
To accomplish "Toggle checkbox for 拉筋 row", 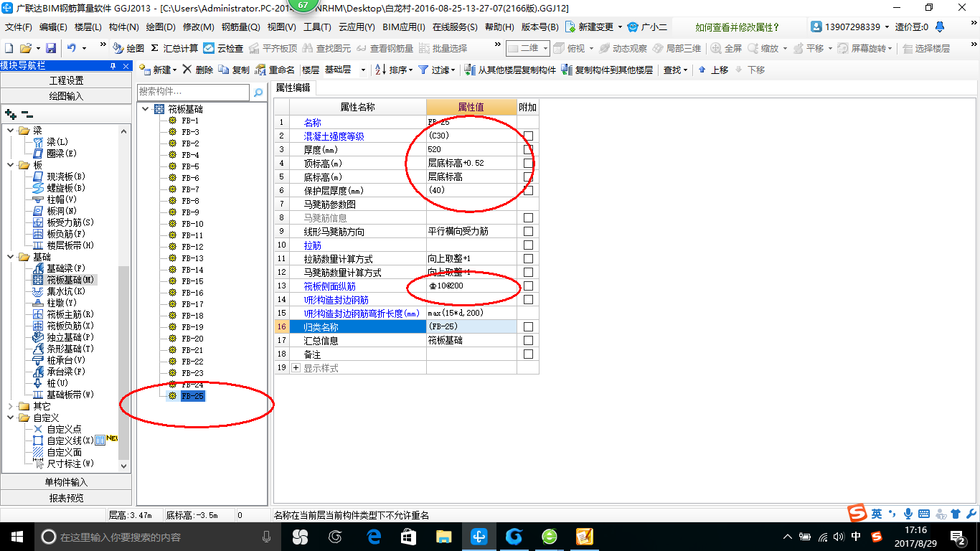I will (x=528, y=245).
